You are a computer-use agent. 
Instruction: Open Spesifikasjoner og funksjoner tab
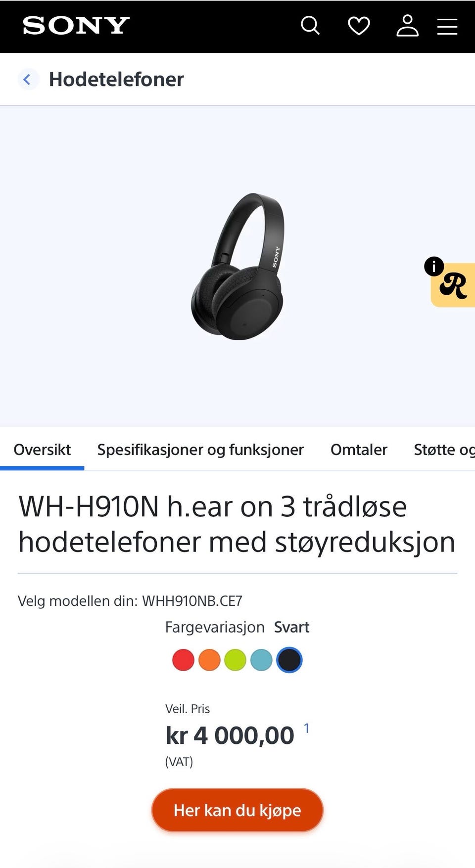click(200, 450)
